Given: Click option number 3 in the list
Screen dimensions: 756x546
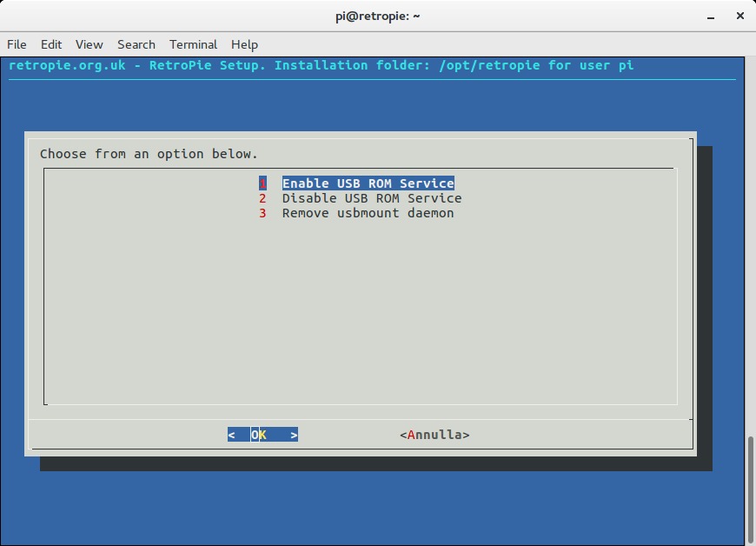Looking at the screenshot, I should pyautogui.click(x=263, y=213).
